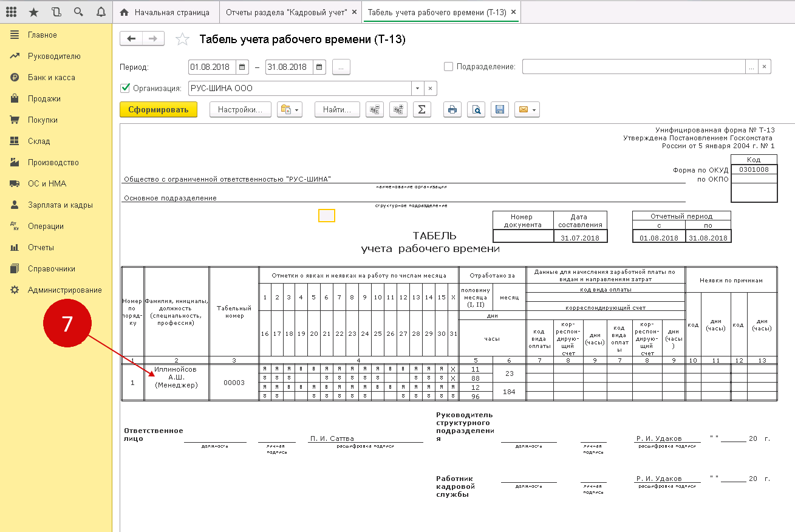The image size is (795, 532).
Task: Click the sum (Σ) toolbar icon
Action: pyautogui.click(x=421, y=109)
